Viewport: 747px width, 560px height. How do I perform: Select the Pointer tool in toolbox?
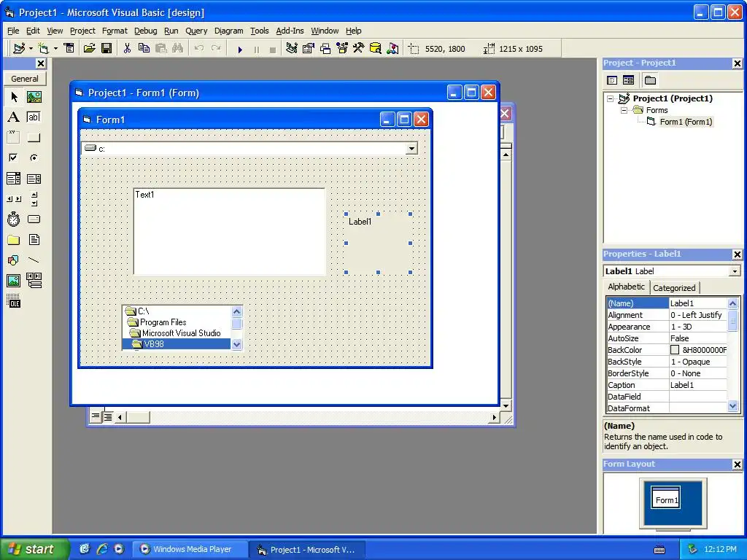[14, 97]
